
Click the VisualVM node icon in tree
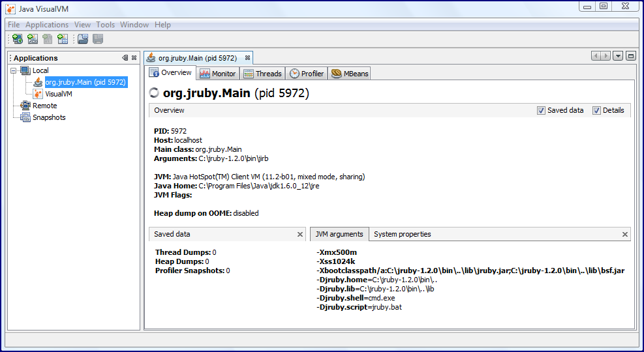[38, 94]
